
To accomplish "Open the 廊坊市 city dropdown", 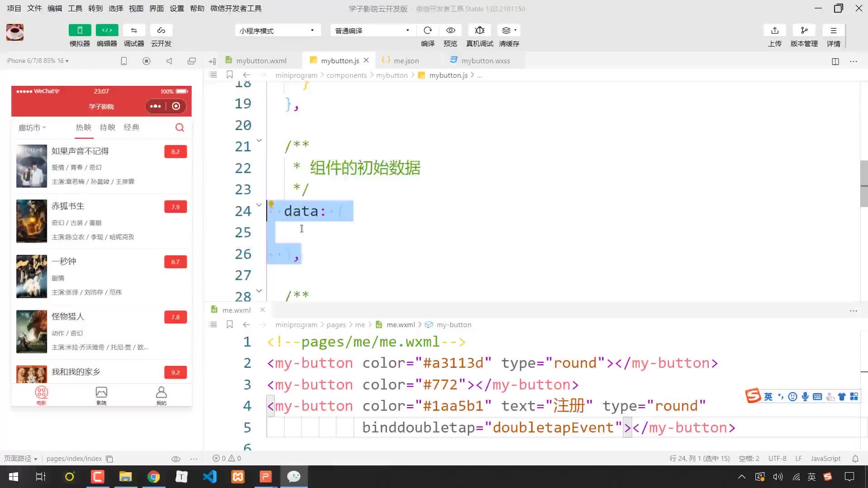I will tap(32, 128).
